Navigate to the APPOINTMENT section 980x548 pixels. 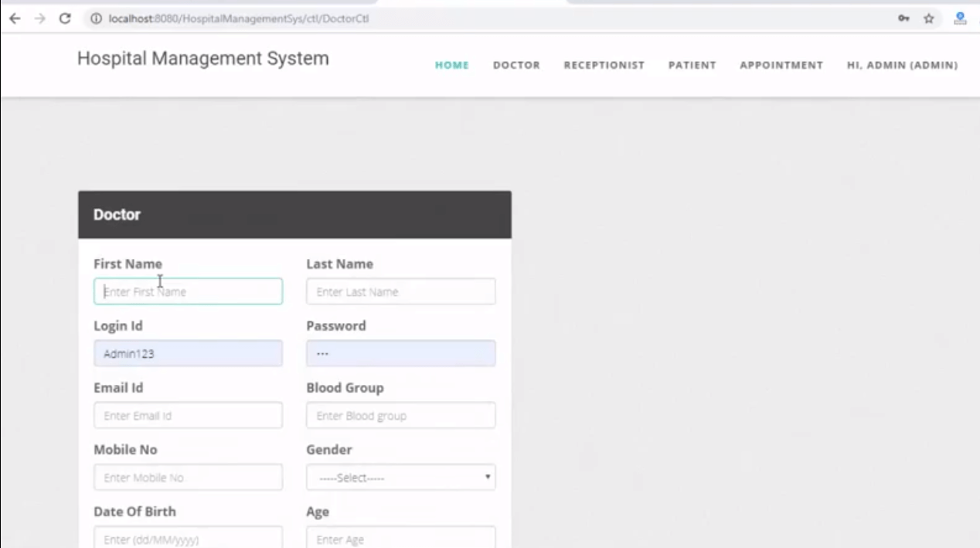click(x=781, y=66)
